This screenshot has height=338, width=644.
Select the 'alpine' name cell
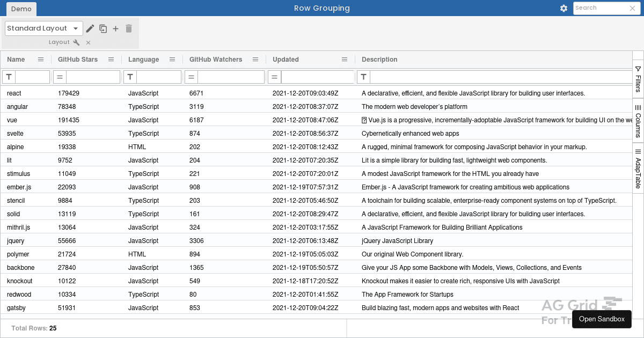tap(26, 147)
